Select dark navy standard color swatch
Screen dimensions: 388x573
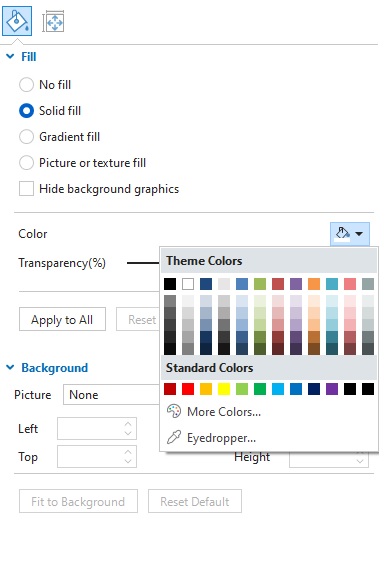(314, 389)
